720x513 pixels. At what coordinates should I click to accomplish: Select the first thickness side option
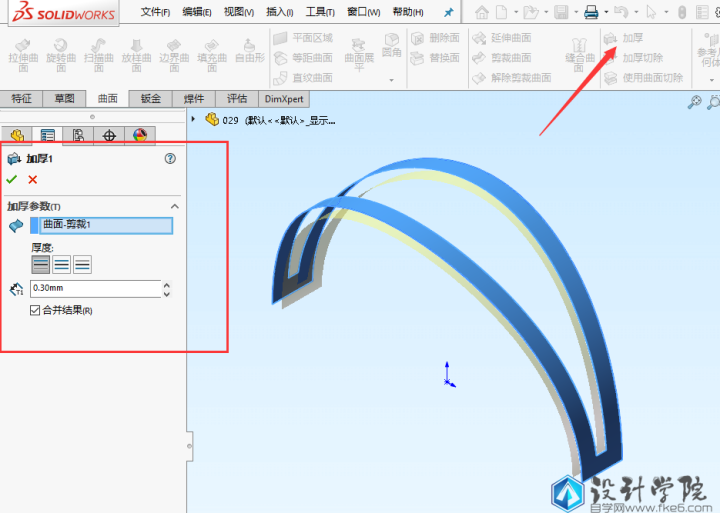[41, 264]
